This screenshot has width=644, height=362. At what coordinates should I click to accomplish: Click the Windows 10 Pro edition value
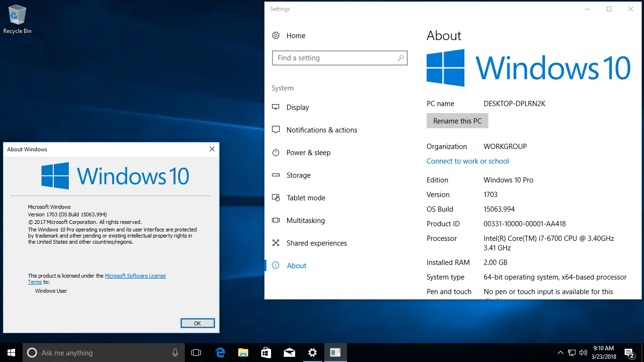[509, 180]
